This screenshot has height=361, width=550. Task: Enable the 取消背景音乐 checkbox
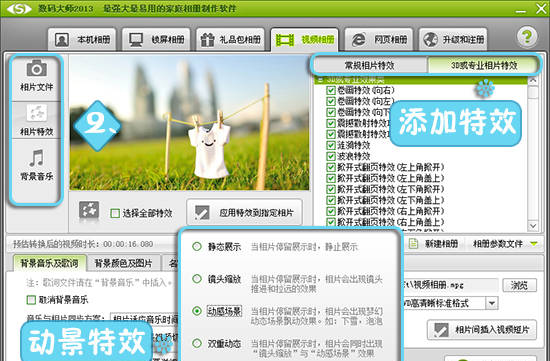[x=31, y=300]
